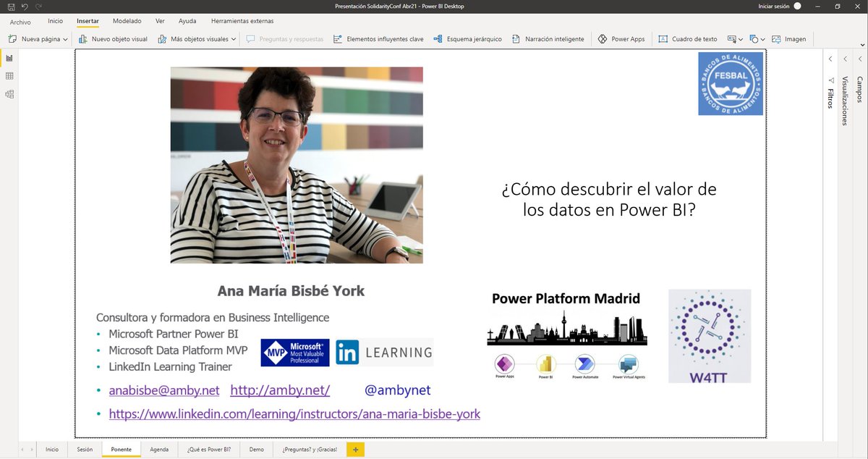Click Consultora y formadora en Business Intelligence text
The height and width of the screenshot is (459, 868).
coord(213,318)
